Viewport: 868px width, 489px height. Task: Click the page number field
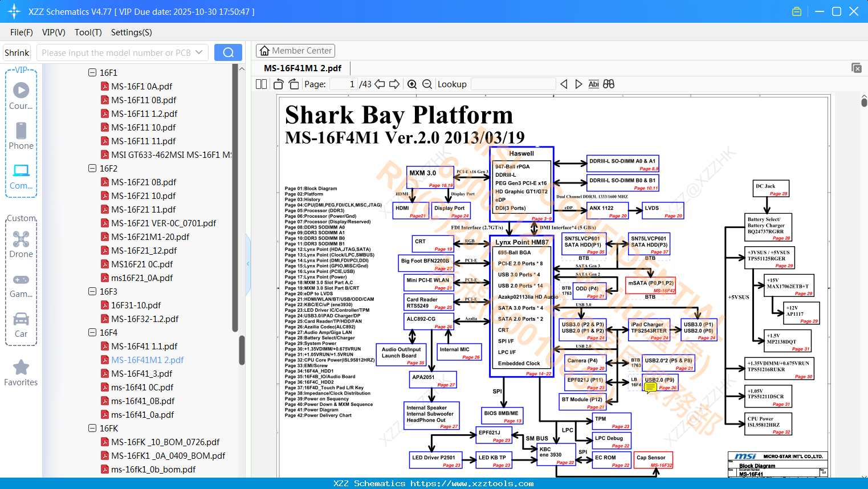(x=344, y=84)
